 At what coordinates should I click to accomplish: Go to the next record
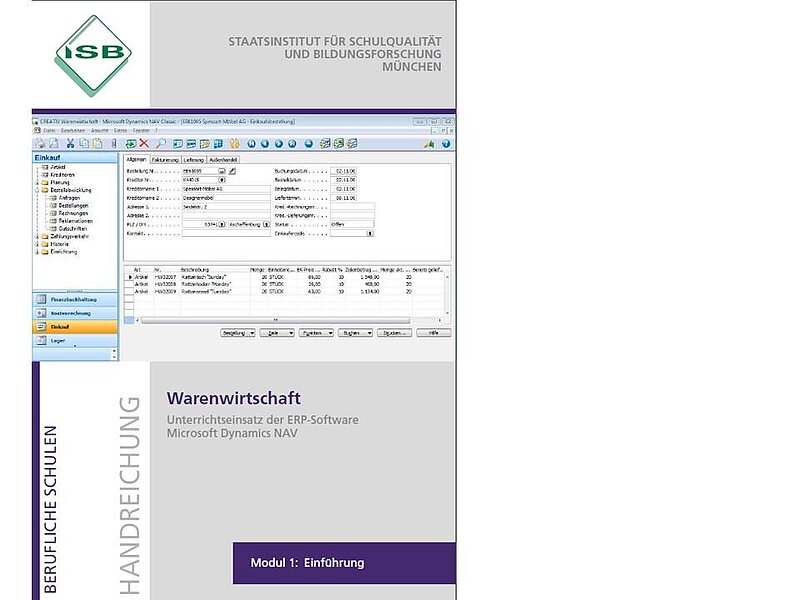pyautogui.click(x=279, y=144)
